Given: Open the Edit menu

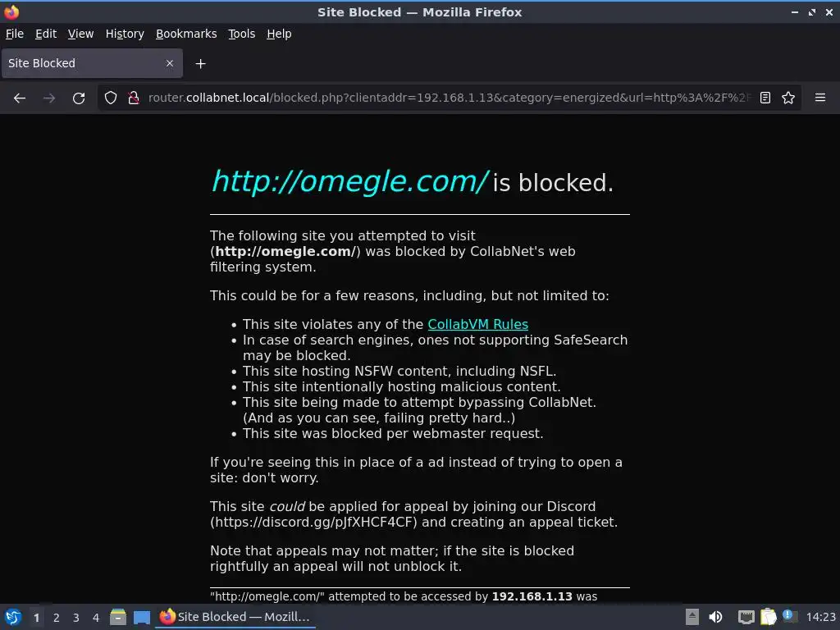Looking at the screenshot, I should tap(46, 34).
